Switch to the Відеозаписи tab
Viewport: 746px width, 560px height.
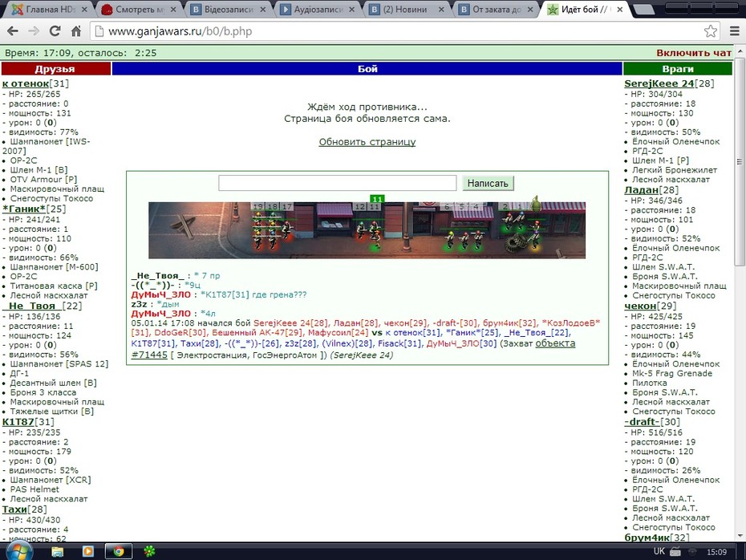coord(229,9)
